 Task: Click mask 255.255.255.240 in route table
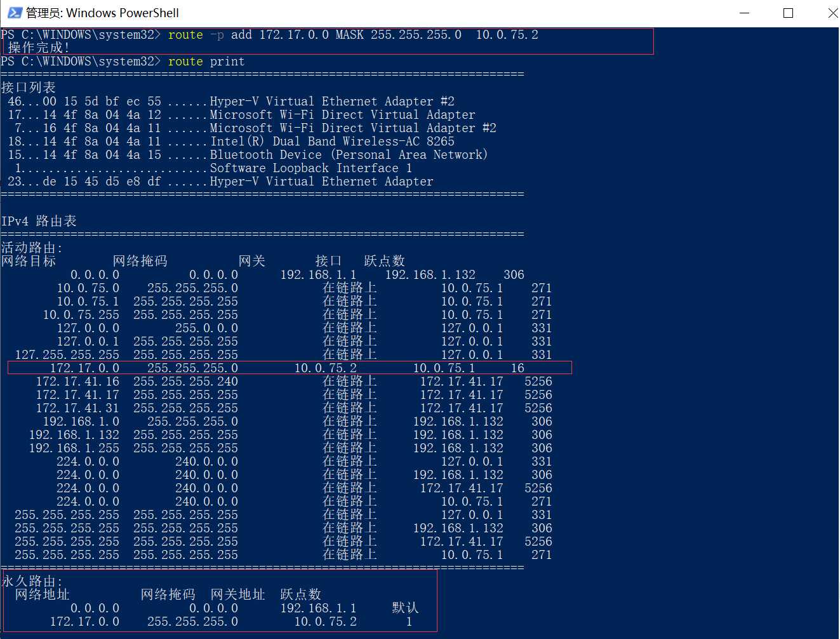click(x=185, y=382)
